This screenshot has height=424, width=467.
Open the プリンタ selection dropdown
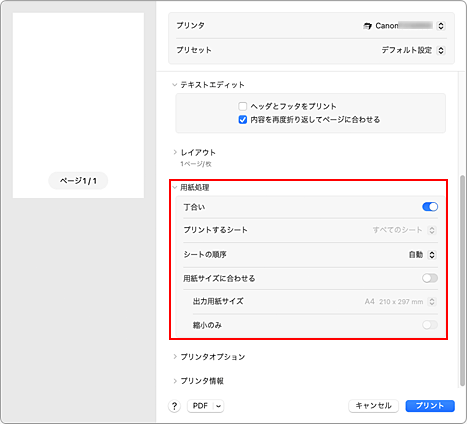point(441,26)
